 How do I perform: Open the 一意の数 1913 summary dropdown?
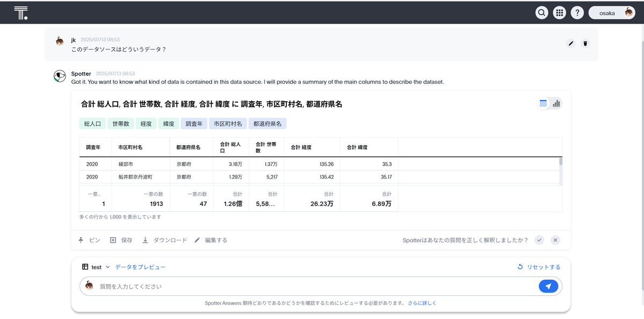pos(141,199)
